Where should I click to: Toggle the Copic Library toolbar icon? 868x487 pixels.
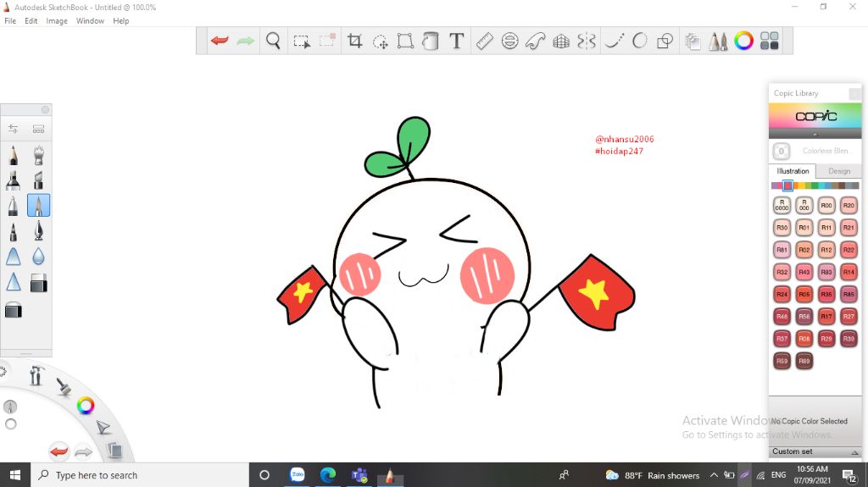(x=769, y=41)
